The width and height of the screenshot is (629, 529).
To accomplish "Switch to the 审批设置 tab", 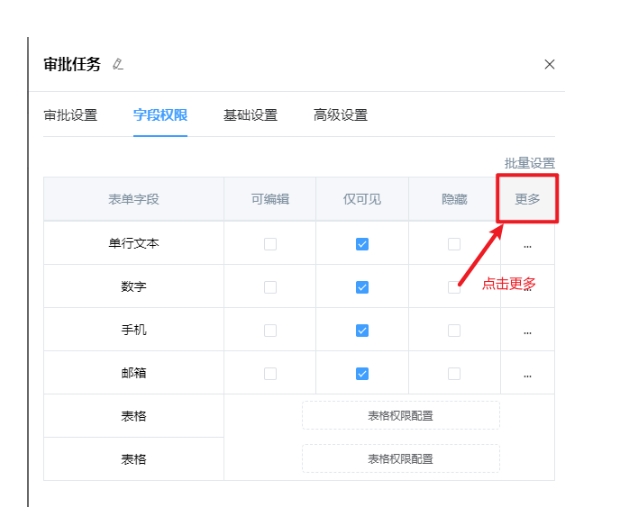I will 70,115.
